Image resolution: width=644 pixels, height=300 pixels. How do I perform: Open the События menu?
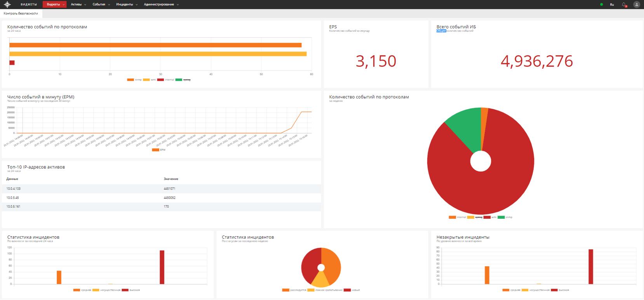pos(101,5)
